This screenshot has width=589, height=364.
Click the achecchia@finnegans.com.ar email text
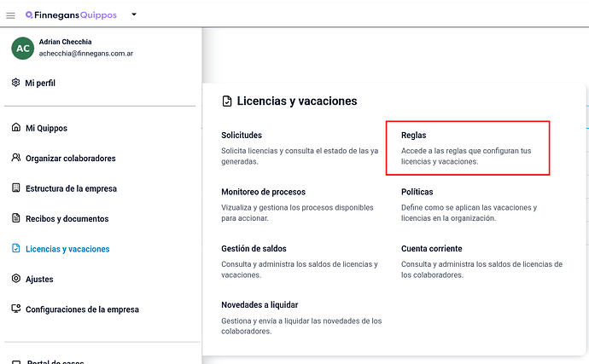(x=86, y=54)
